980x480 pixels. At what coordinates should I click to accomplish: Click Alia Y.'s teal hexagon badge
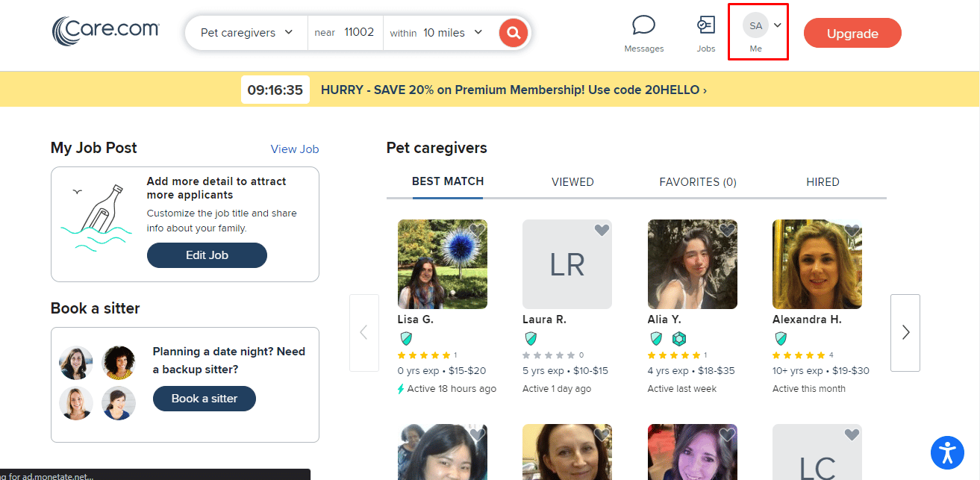tap(678, 338)
